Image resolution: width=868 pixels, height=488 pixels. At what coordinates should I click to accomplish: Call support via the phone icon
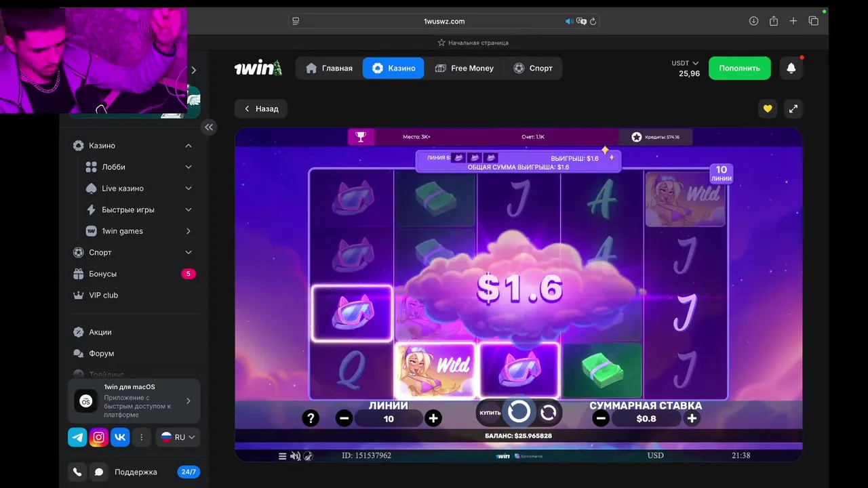[x=77, y=472]
